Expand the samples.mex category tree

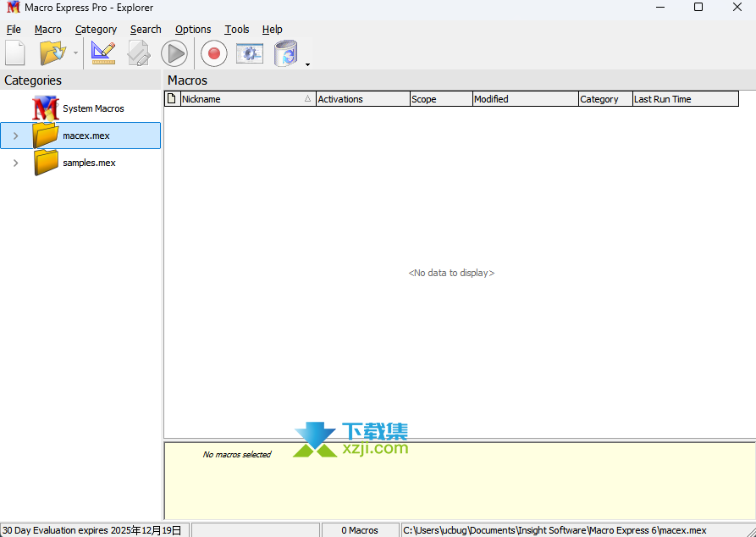click(15, 163)
